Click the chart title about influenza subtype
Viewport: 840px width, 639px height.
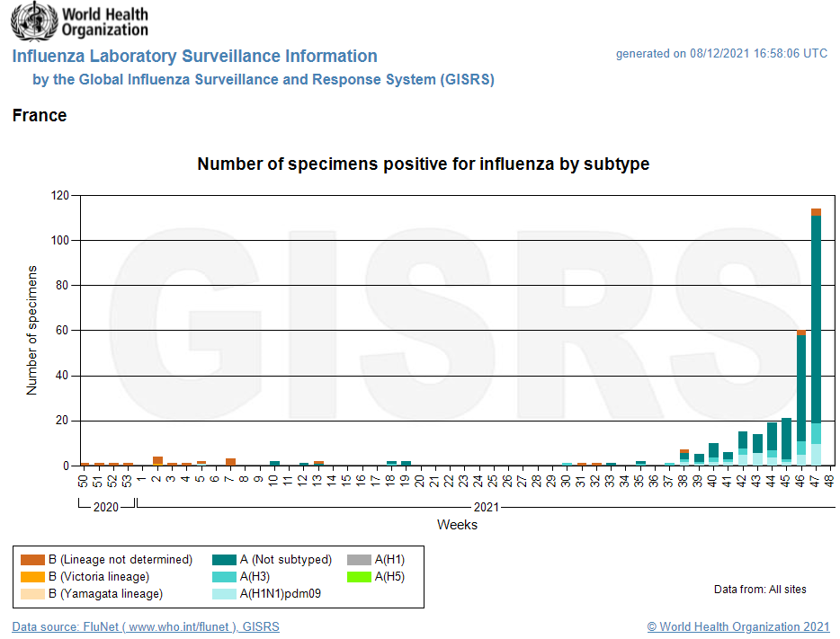pyautogui.click(x=423, y=164)
